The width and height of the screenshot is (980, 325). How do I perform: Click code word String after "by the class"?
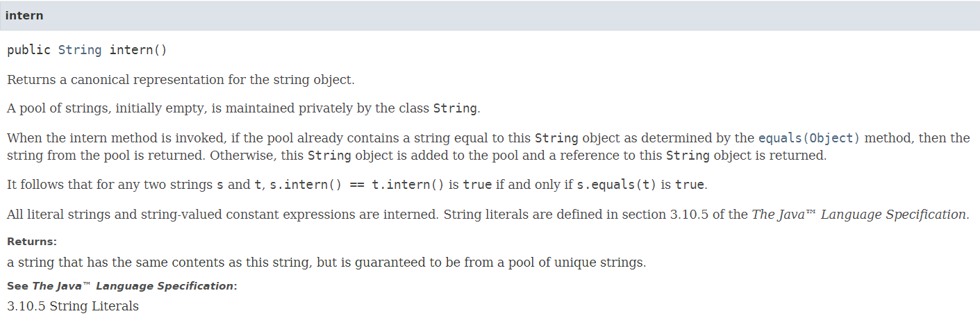tap(455, 108)
